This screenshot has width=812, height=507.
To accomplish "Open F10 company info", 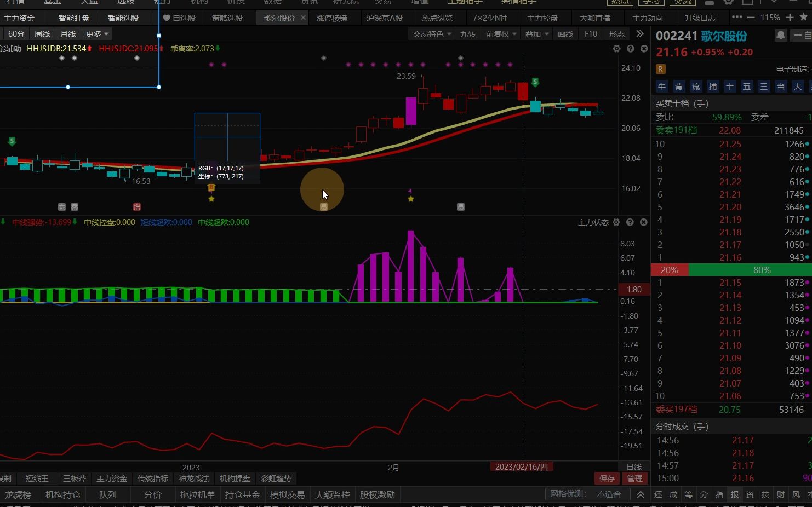I will point(591,34).
